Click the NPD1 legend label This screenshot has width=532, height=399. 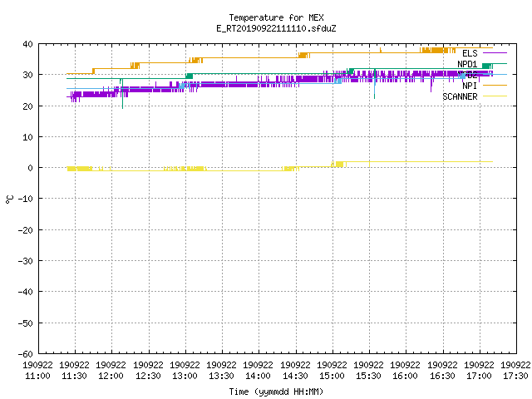467,64
